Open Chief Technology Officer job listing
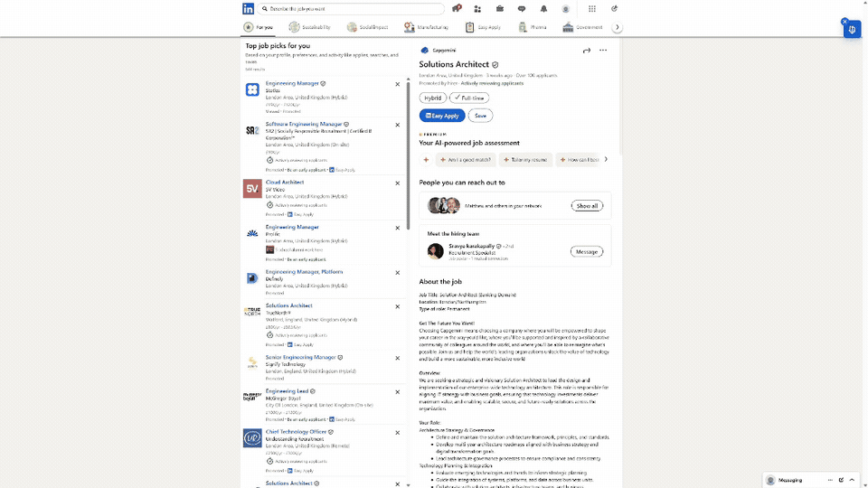Screen dimensions: 868x488 click(x=296, y=432)
